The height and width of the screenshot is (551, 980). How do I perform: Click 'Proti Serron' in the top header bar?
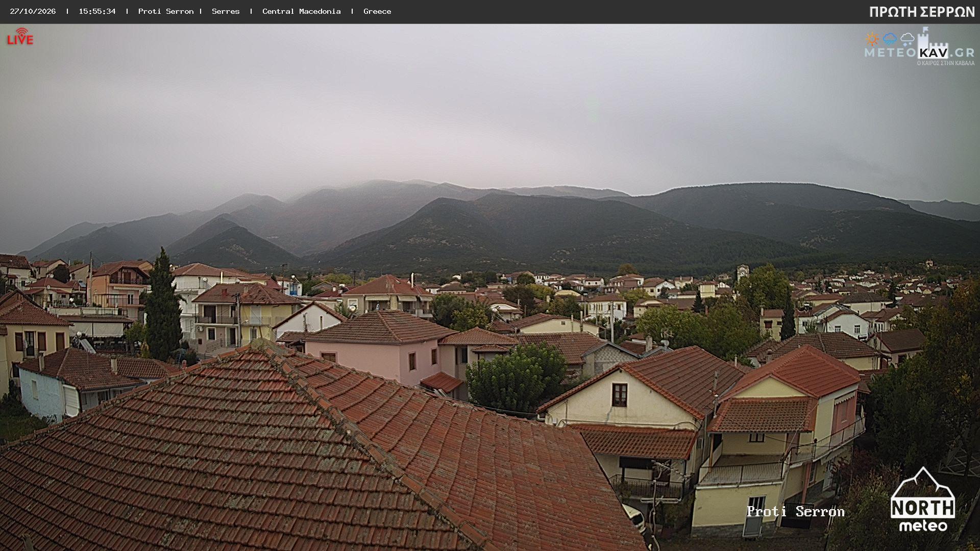166,11
